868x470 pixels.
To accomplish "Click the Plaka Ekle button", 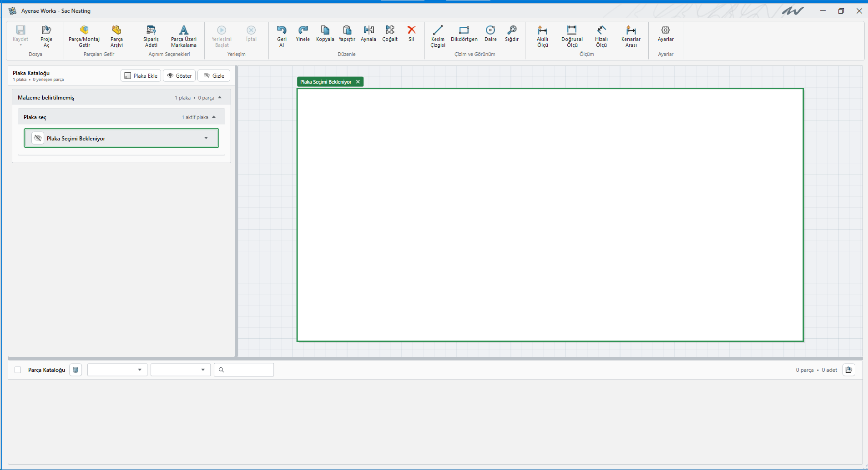I will tap(141, 75).
